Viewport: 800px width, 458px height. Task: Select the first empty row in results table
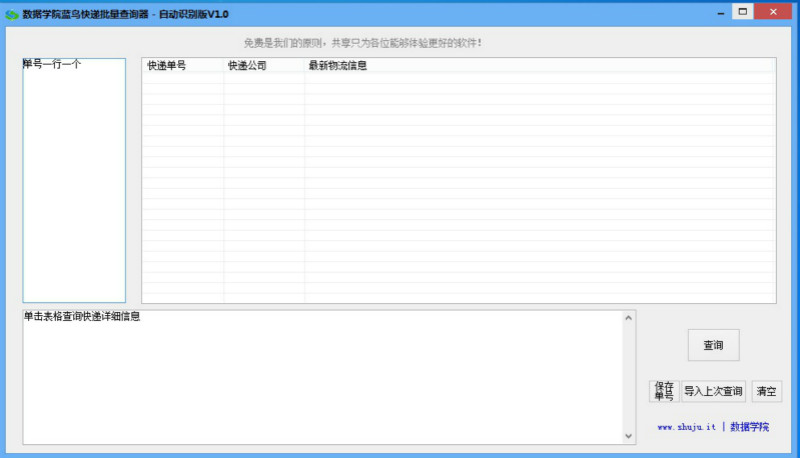(458, 79)
